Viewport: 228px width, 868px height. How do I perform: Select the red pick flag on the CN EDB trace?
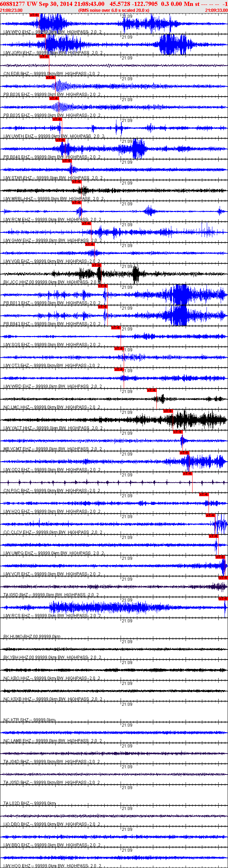pos(44,57)
